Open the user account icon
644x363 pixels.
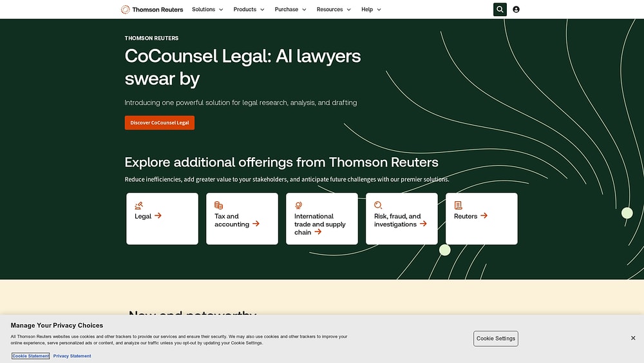pyautogui.click(x=516, y=10)
